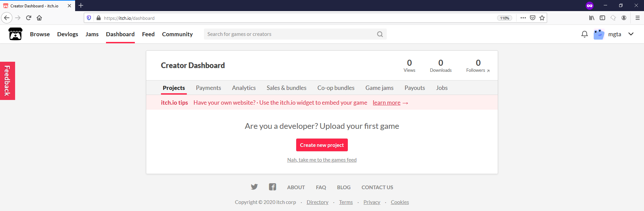This screenshot has height=211, width=644.
Task: Open the Firefox library icon
Action: (592, 18)
